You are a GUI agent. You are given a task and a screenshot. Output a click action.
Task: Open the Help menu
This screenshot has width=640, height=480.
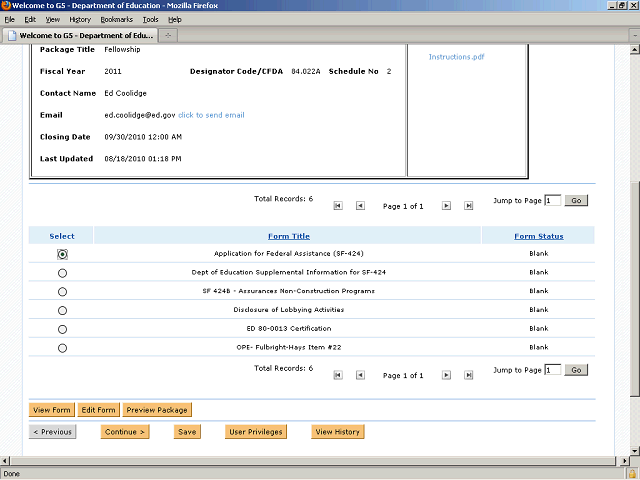pyautogui.click(x=175, y=20)
